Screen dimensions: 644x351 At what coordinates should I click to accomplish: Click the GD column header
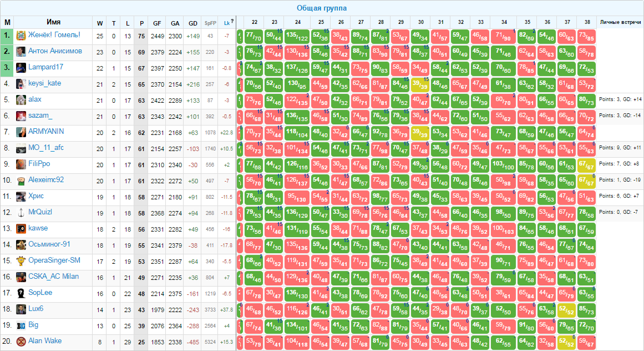click(x=193, y=23)
